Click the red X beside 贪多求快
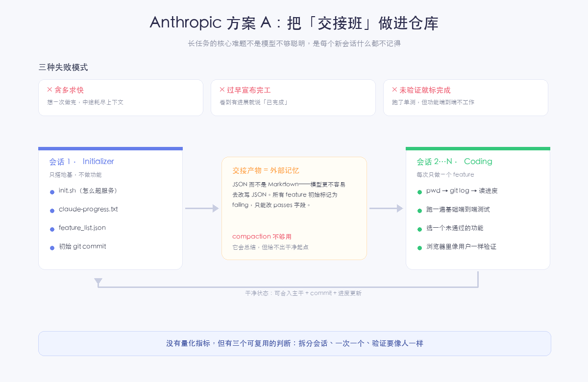The image size is (588, 382). coord(49,90)
